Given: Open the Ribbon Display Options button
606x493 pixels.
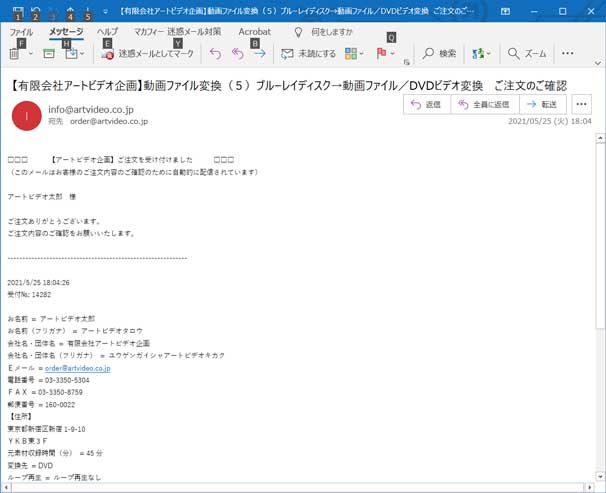Looking at the screenshot, I should 505,12.
